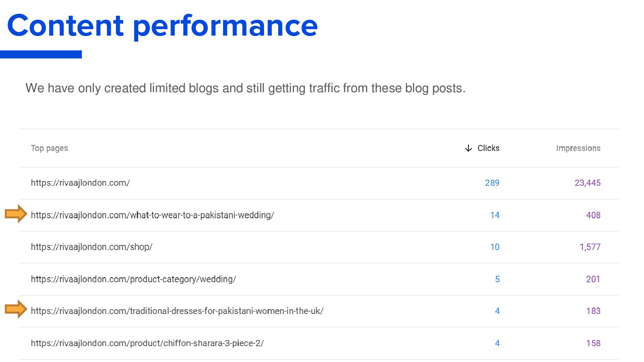Click the sort arrow beside Clicks
This screenshot has width=644, height=362.
pyautogui.click(x=468, y=148)
